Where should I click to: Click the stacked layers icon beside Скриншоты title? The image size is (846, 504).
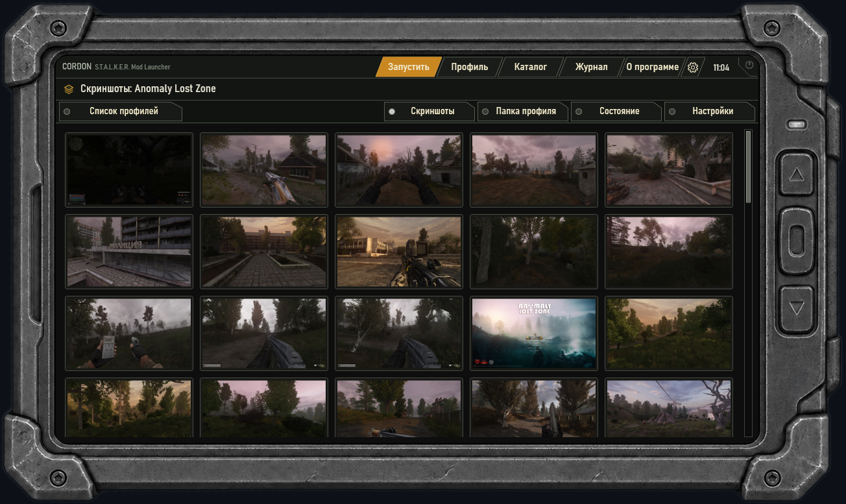tap(69, 89)
